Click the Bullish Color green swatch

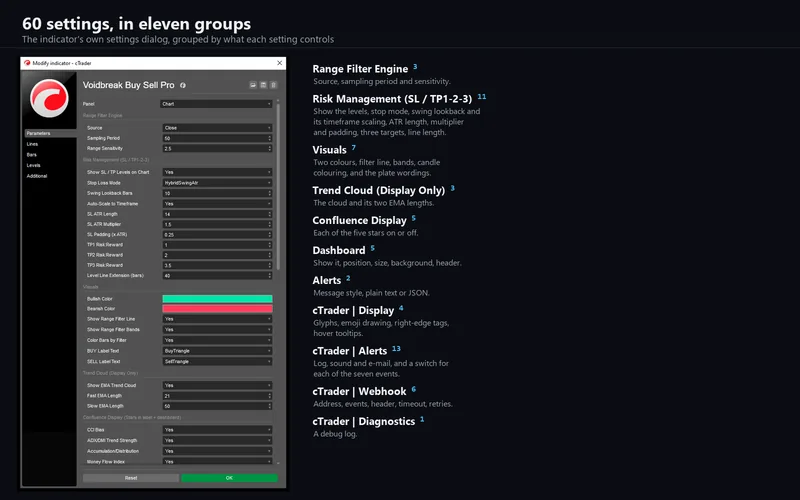click(217, 299)
